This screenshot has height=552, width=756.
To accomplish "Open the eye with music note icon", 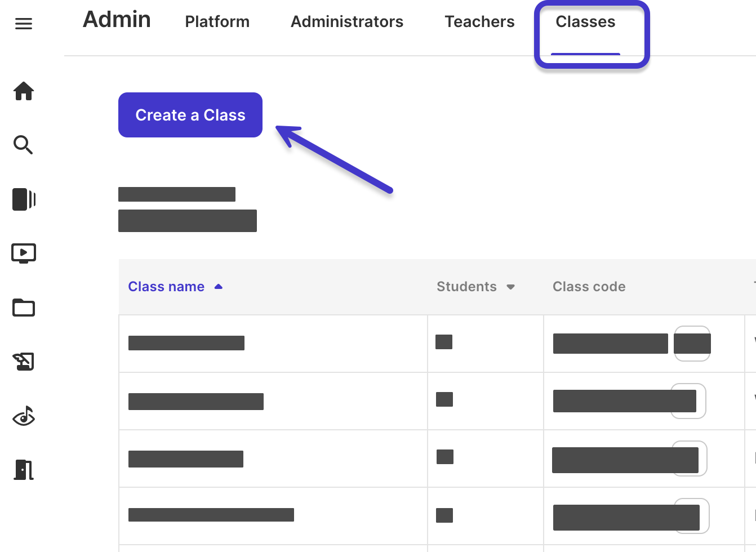I will pos(24,416).
